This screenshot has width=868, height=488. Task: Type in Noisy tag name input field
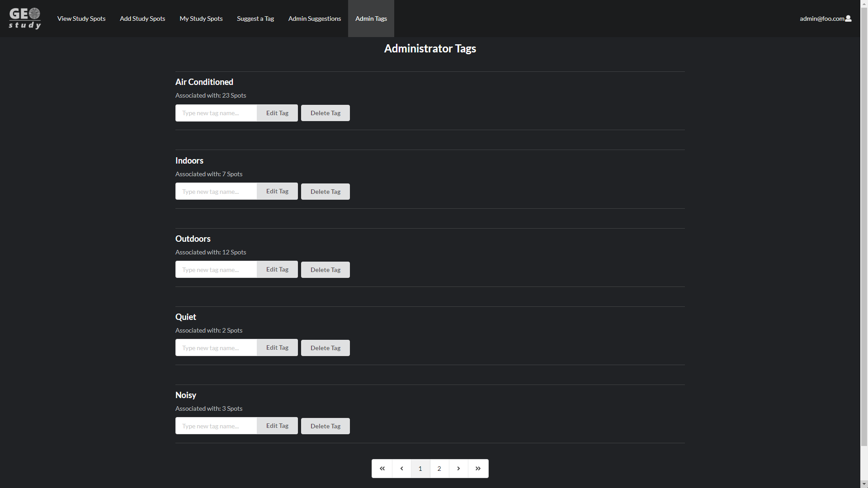point(216,426)
